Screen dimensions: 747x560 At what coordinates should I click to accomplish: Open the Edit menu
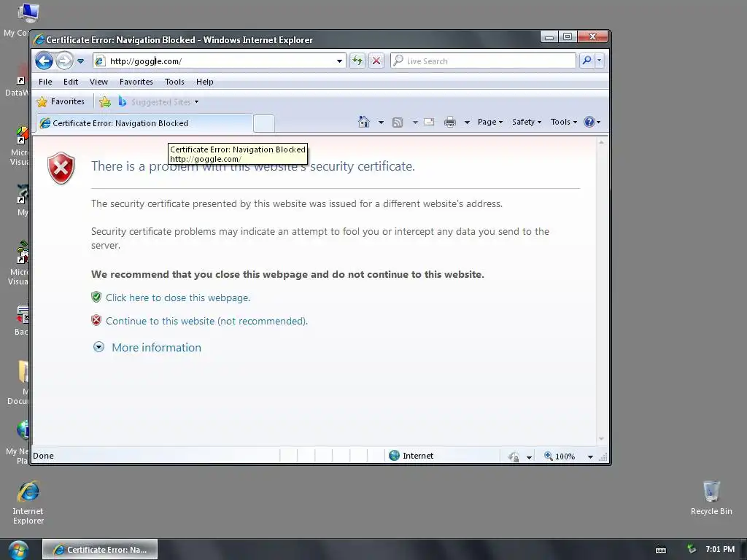[x=71, y=82]
